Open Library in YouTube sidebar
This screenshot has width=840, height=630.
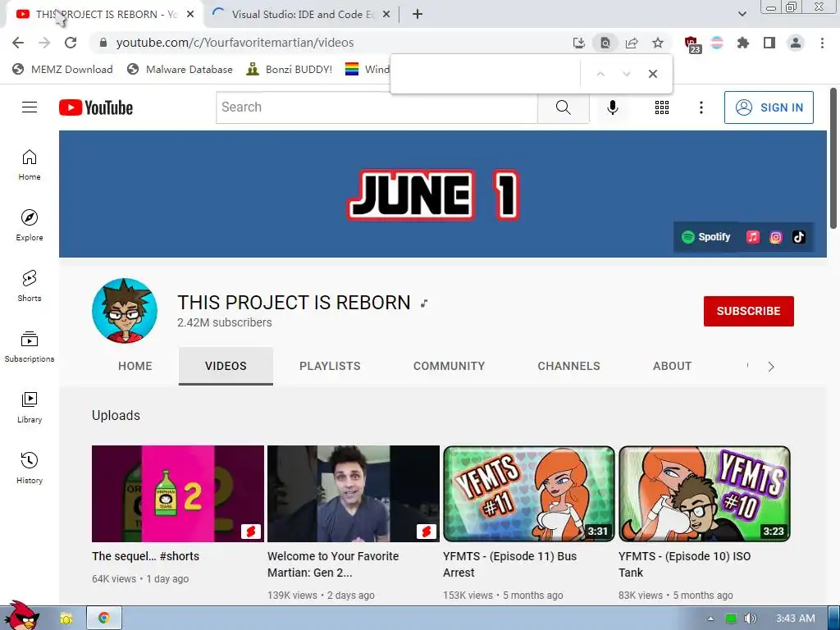click(30, 408)
